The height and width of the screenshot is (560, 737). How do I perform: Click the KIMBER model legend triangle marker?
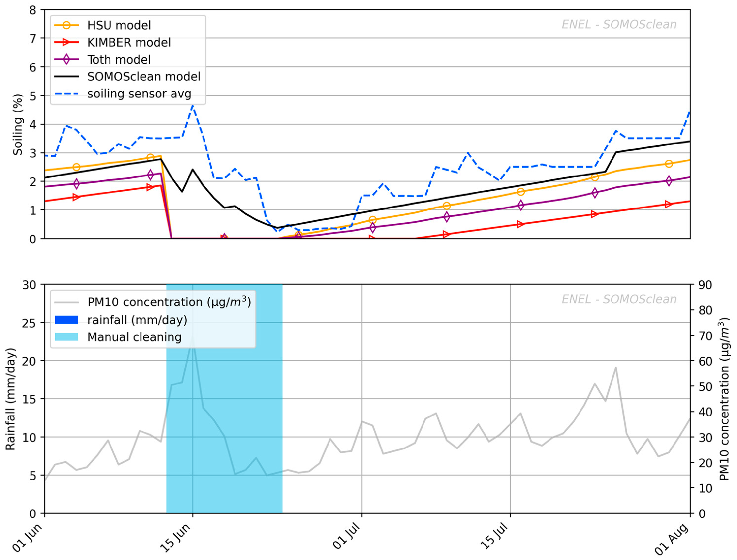coord(66,42)
